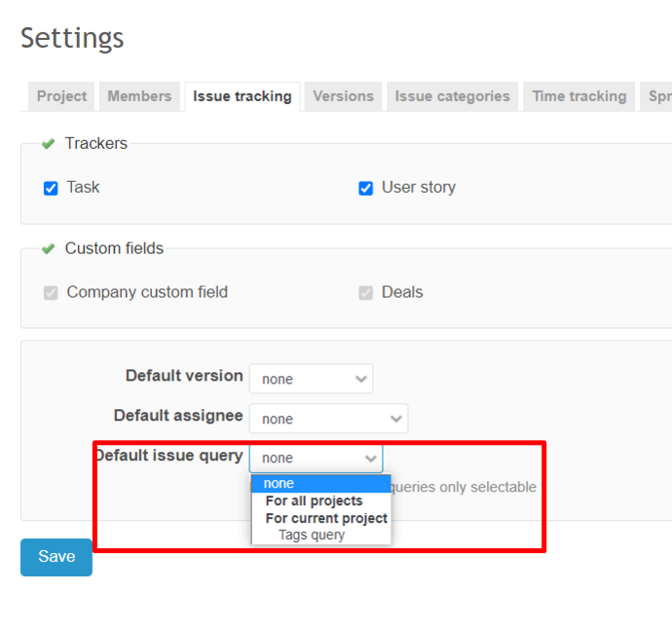The width and height of the screenshot is (672, 627).
Task: Uncheck the Task tracker checkbox
Action: 52,188
